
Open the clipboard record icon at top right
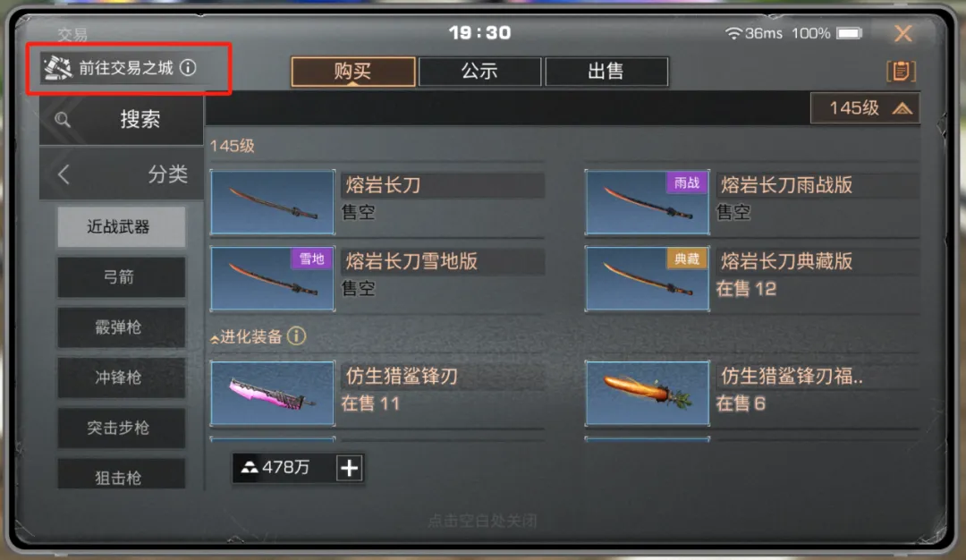point(901,72)
